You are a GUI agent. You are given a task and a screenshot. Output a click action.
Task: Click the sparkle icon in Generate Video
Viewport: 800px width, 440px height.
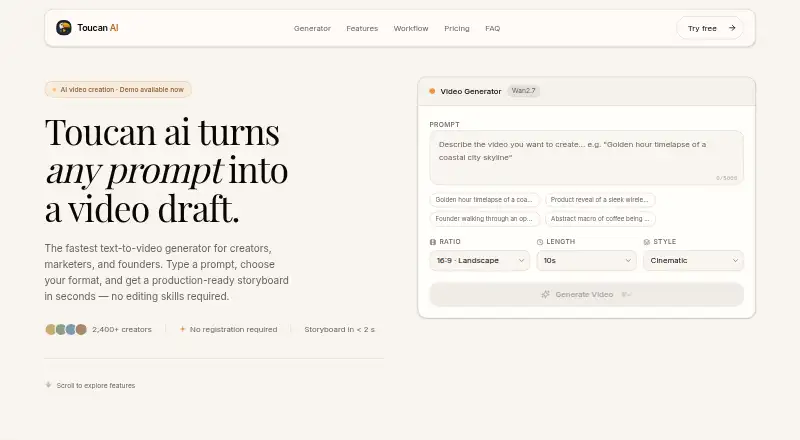pos(545,295)
